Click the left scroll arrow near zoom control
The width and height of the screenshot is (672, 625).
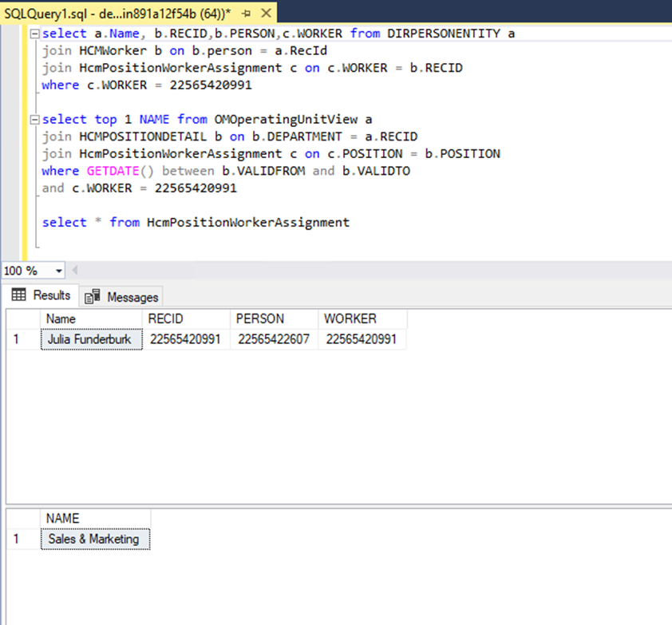point(74,271)
